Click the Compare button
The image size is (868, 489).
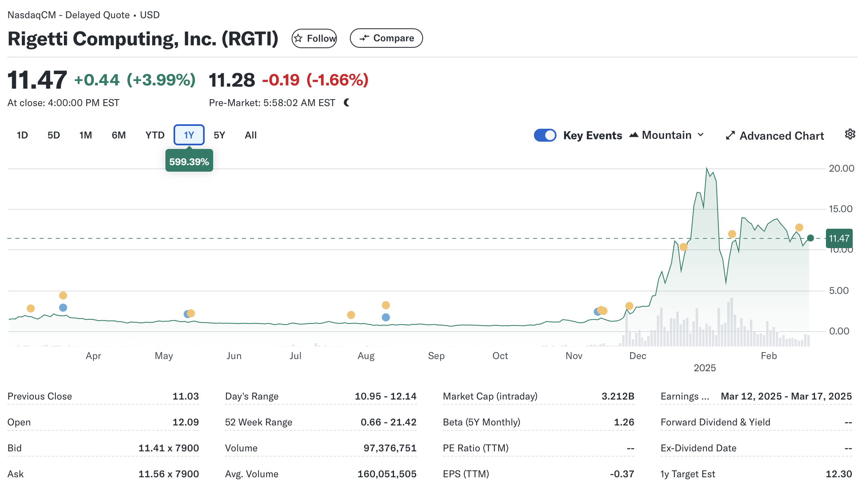tap(386, 38)
